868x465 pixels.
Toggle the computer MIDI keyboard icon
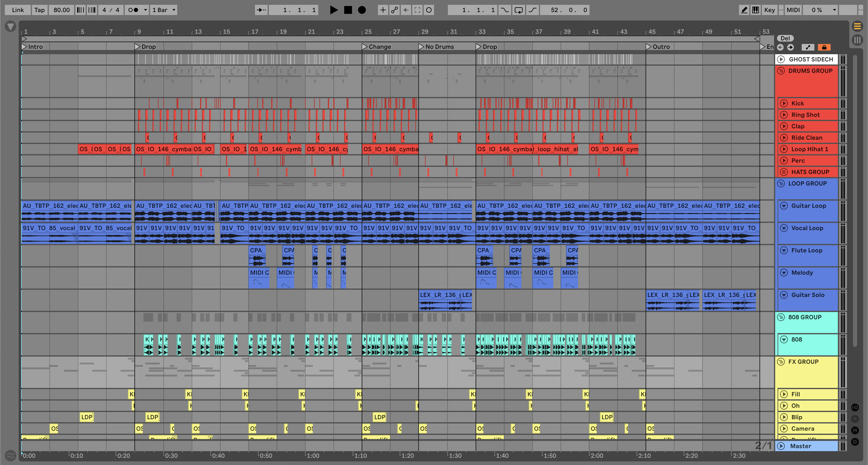[756, 10]
